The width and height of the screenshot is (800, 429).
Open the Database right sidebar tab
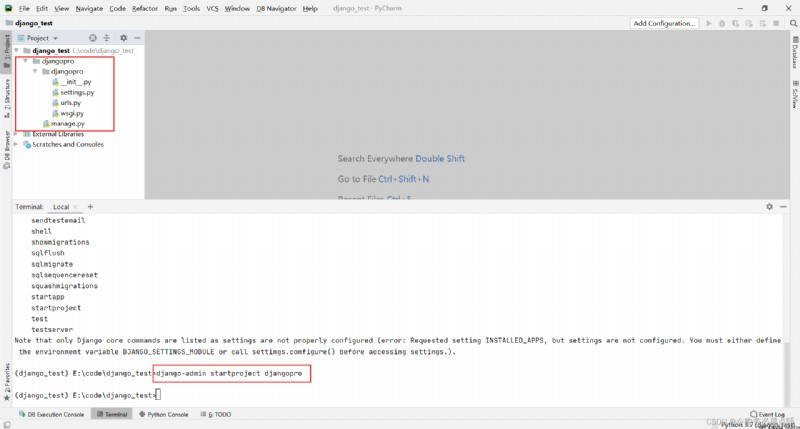[795, 52]
